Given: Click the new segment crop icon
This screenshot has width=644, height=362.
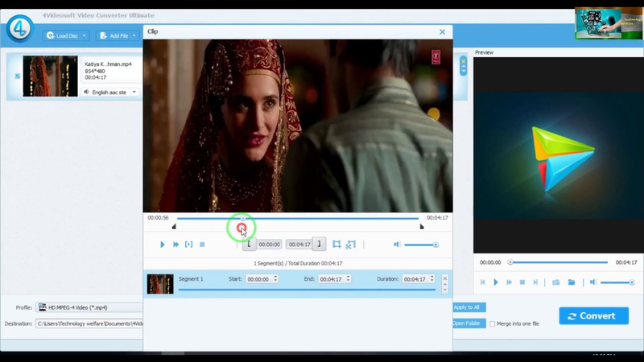Looking at the screenshot, I should (x=336, y=245).
